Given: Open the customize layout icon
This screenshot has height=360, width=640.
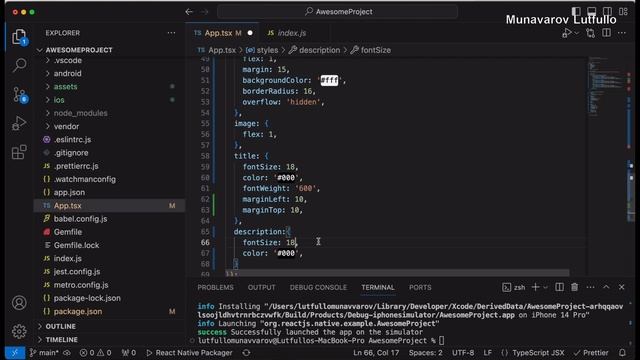Looking at the screenshot, I should [623, 11].
